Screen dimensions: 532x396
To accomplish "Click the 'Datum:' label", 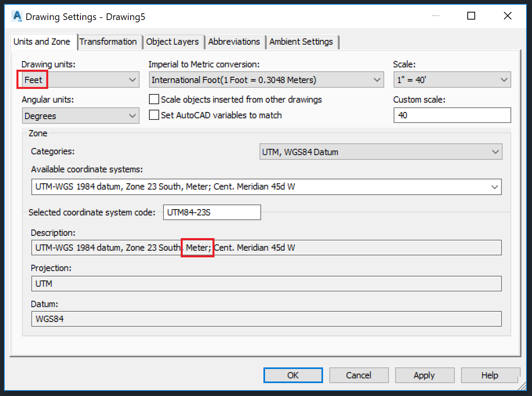I will pos(44,304).
